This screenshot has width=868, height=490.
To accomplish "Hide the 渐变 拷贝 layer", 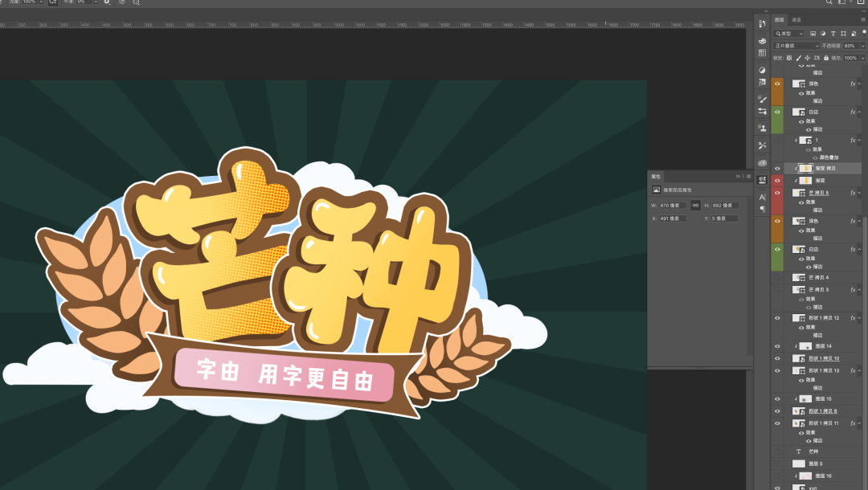I will (x=777, y=169).
